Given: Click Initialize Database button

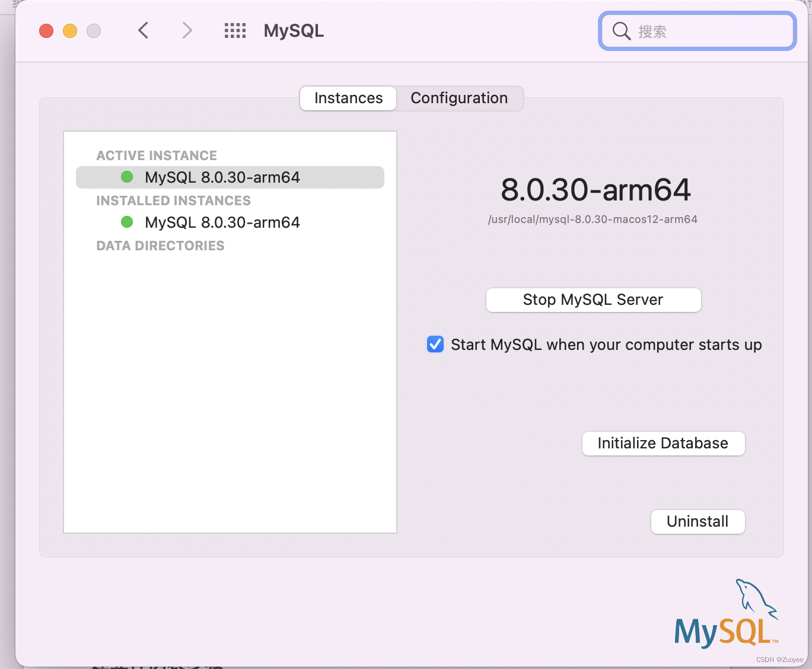Looking at the screenshot, I should tap(663, 444).
